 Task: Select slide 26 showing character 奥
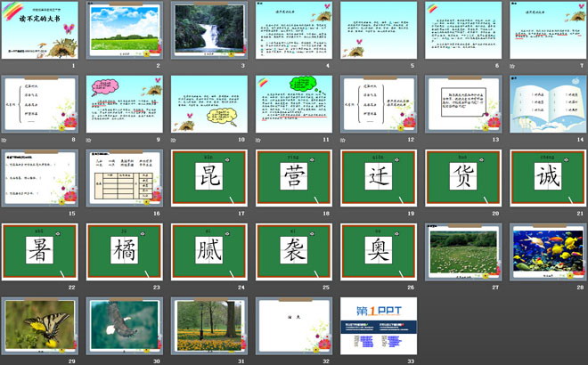click(379, 252)
